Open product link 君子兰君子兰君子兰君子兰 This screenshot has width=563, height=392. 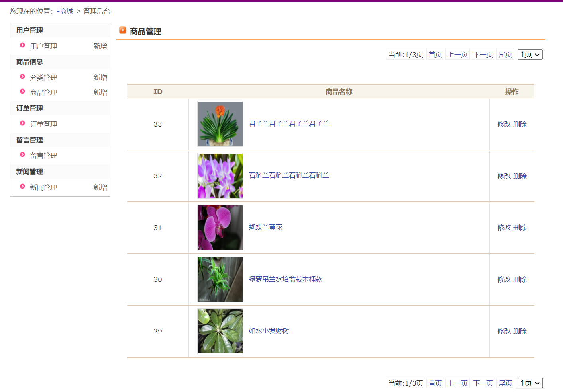[x=289, y=124]
